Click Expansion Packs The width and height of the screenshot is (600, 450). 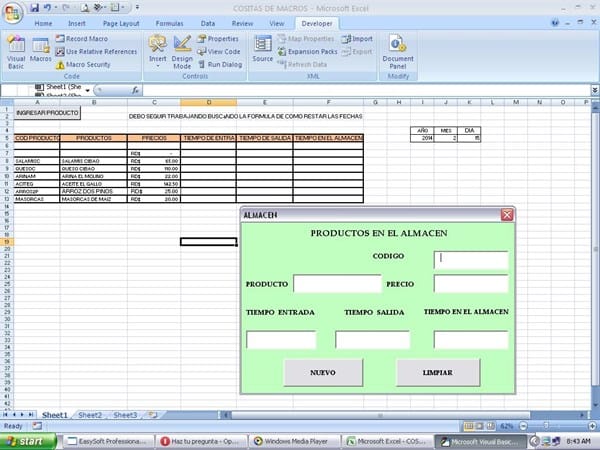pos(307,51)
